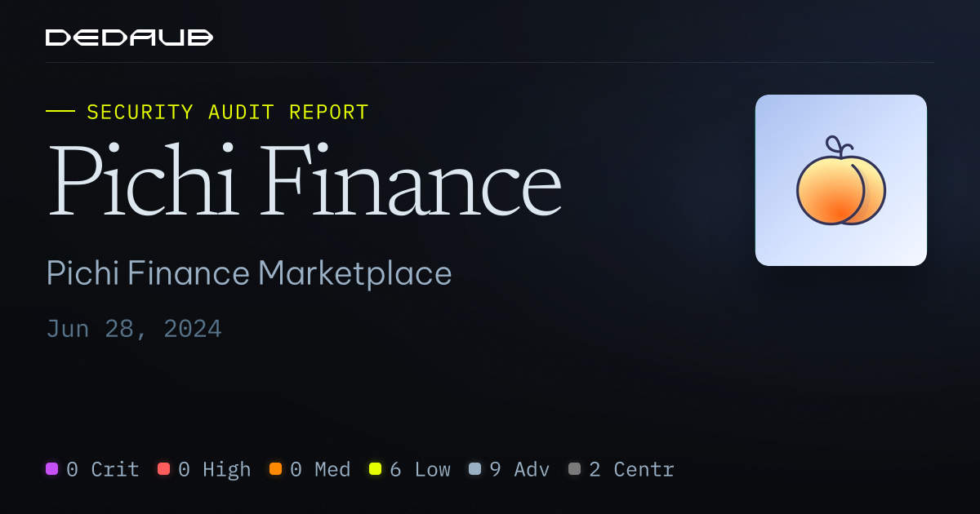Click the Pichi Finance peach logo
Image resolution: width=980 pixels, height=514 pixels.
[841, 180]
